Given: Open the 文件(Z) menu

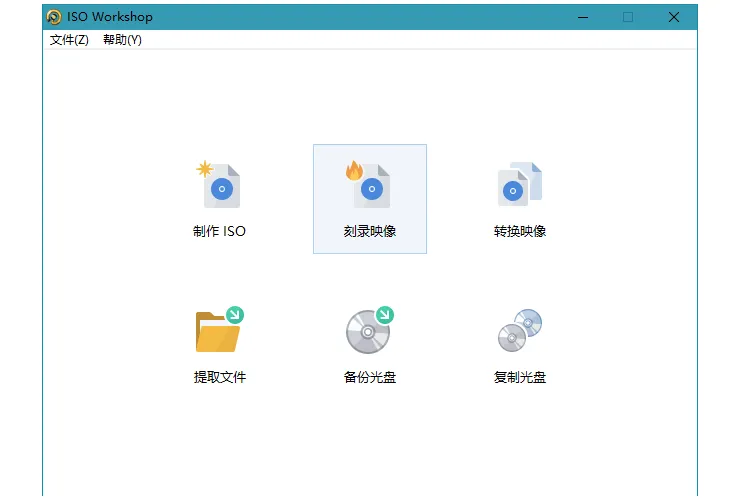Looking at the screenshot, I should coord(69,40).
